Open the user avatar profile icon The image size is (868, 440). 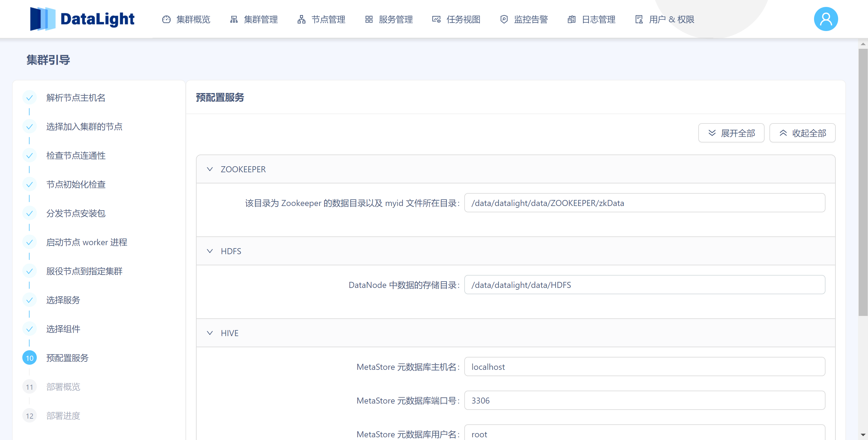click(825, 19)
